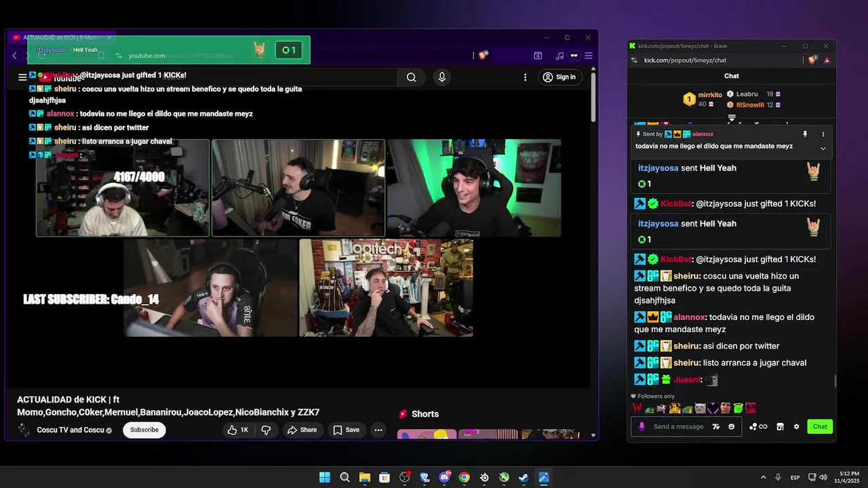
Task: Like the video with 1K thumbs up
Action: pos(238,430)
